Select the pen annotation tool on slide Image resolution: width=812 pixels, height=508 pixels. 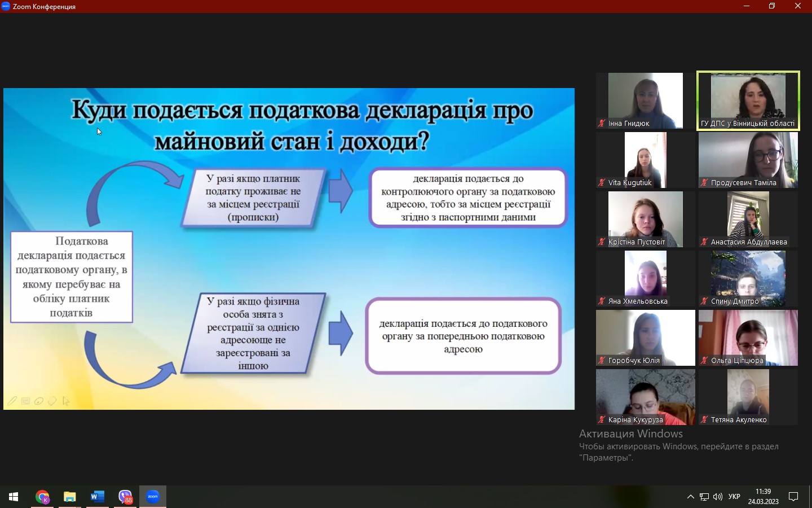pos(12,401)
